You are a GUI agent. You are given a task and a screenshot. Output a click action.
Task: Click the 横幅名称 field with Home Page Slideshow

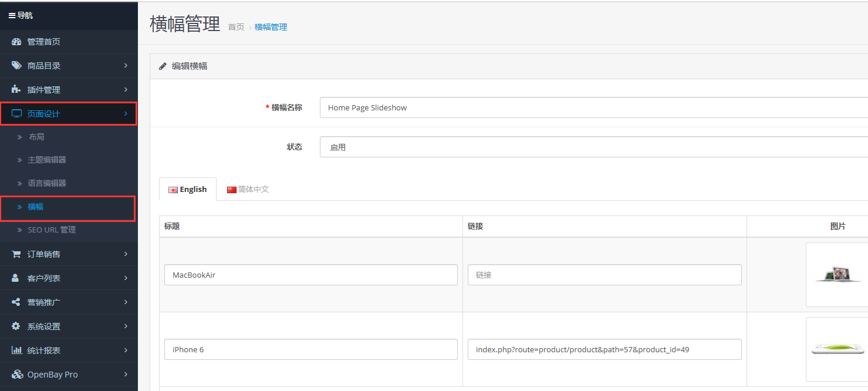coord(594,107)
